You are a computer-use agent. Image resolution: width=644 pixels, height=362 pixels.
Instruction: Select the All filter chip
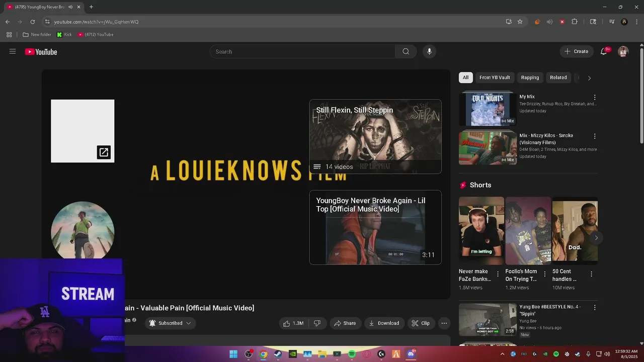click(465, 77)
